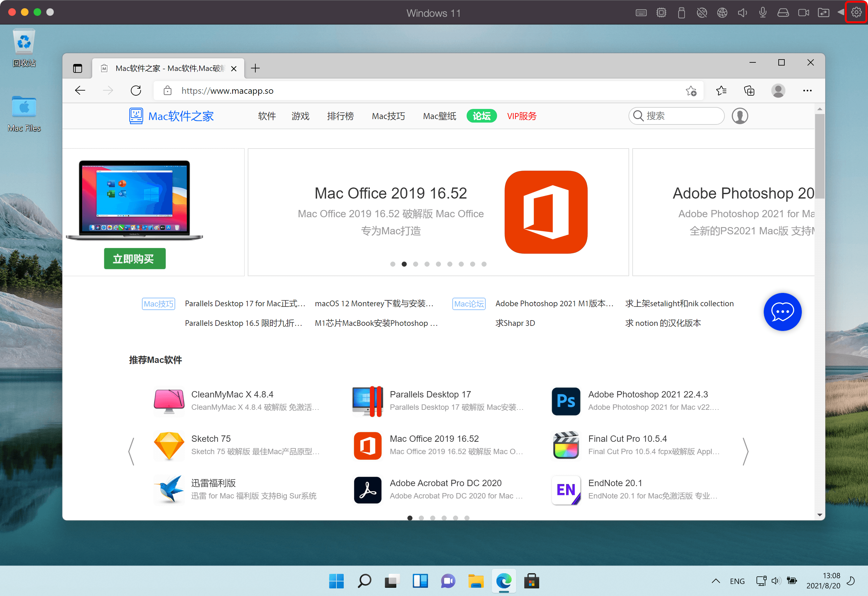Select the first carousel dot under banner
Screen dimensions: 868x596
[x=393, y=264]
